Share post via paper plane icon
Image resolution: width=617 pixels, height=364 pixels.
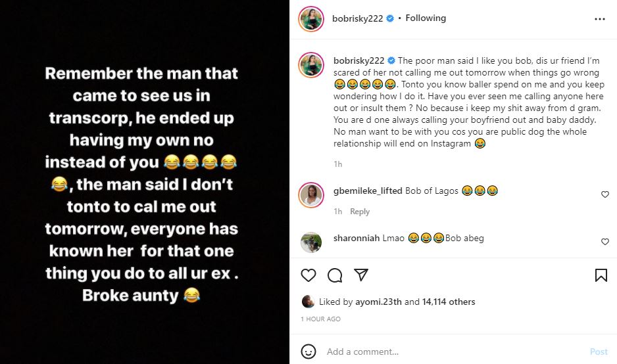pyautogui.click(x=360, y=275)
